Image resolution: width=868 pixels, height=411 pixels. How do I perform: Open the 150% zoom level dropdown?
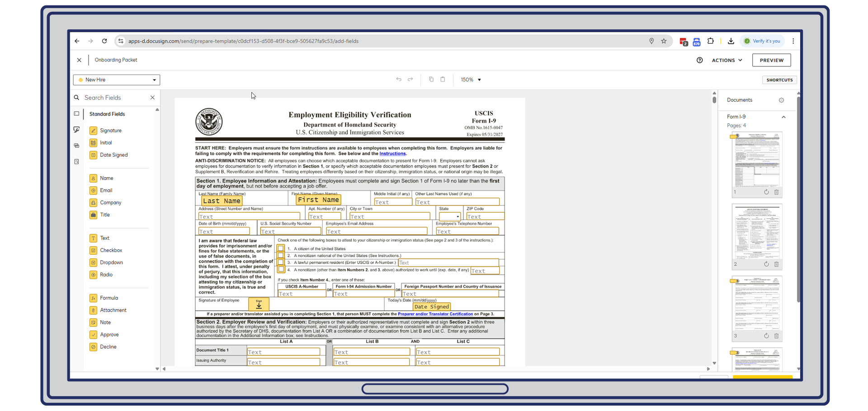click(x=471, y=79)
